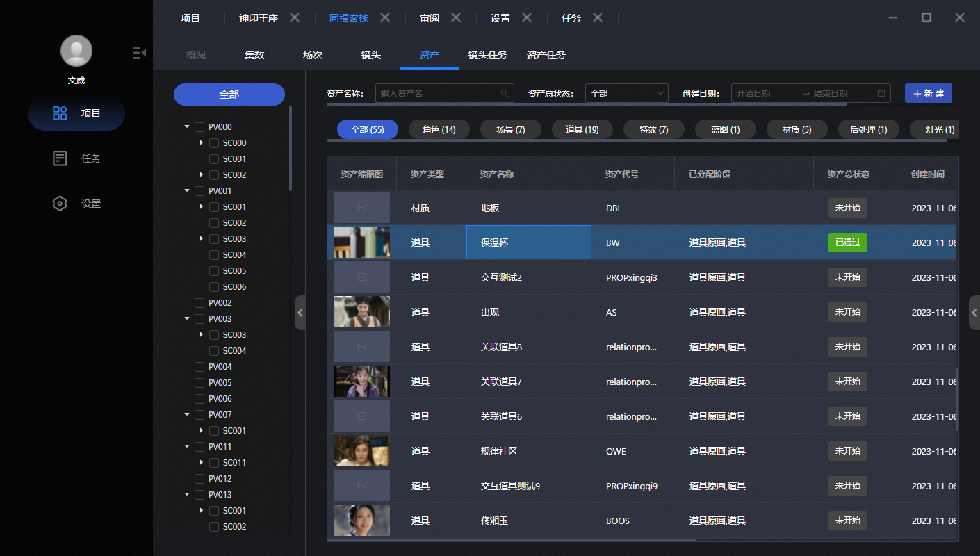Collapse the PV011 tree node arrow
The image size is (980, 556).
187,447
